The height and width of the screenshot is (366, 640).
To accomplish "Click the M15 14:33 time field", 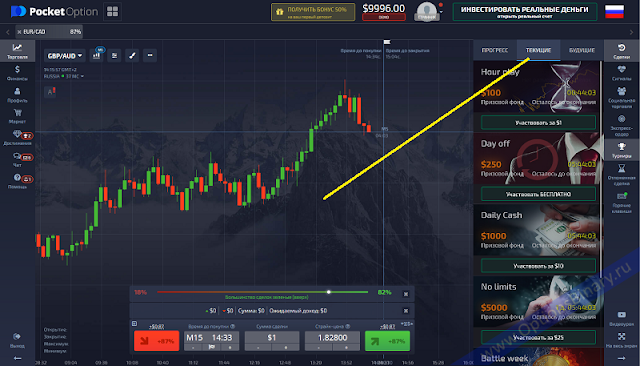I will (x=211, y=337).
